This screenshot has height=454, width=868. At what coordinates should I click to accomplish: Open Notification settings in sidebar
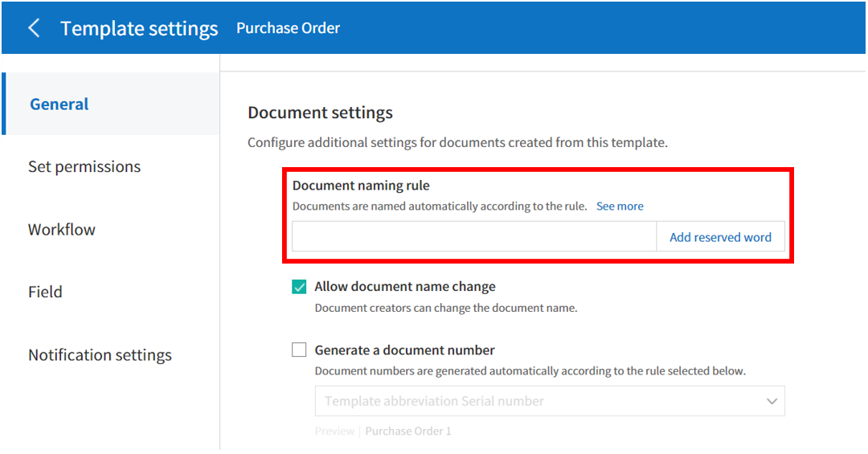click(x=100, y=355)
